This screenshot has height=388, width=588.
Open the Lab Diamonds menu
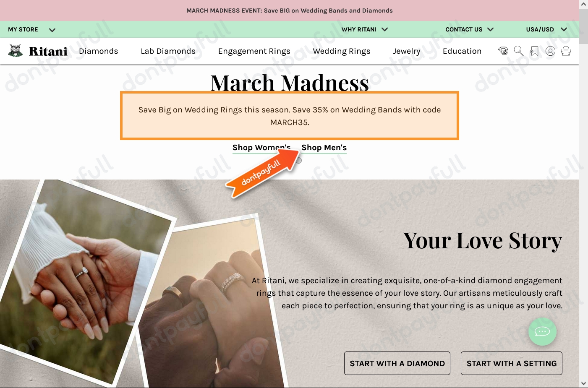pyautogui.click(x=168, y=51)
